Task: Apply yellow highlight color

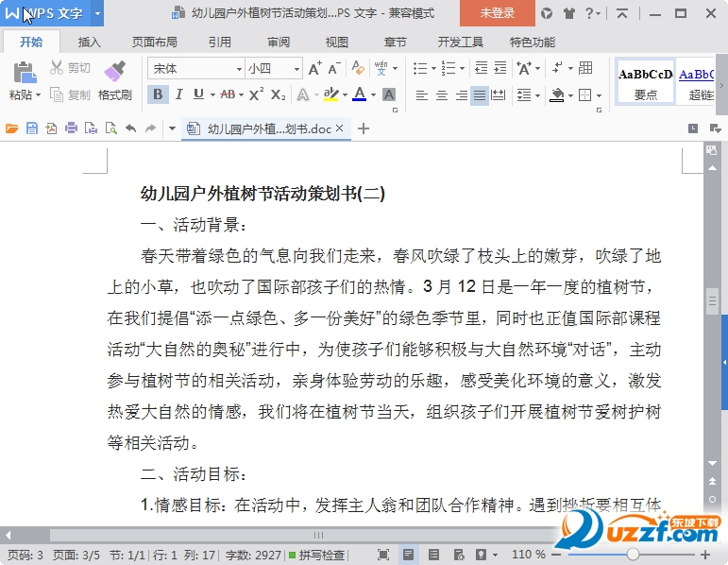Action: [x=331, y=94]
